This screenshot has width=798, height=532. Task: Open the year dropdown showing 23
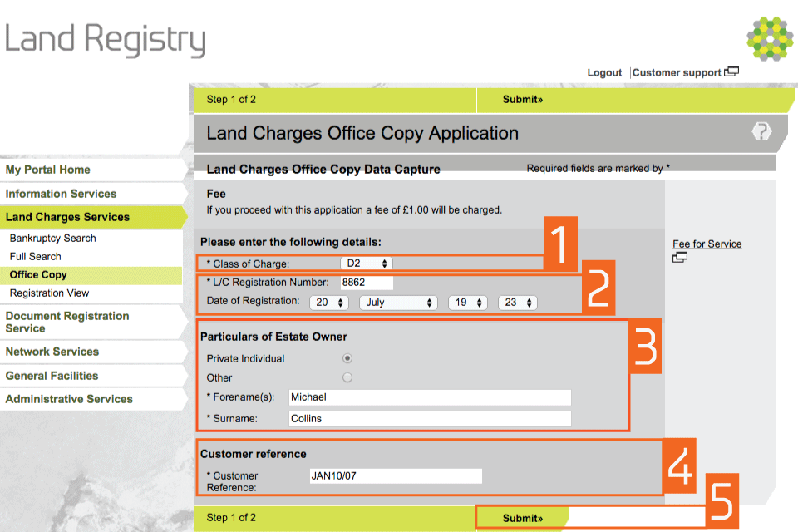pos(518,303)
